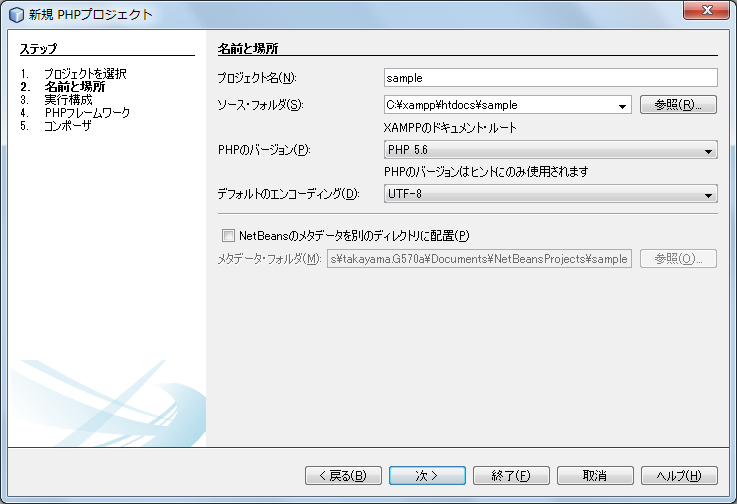Image resolution: width=737 pixels, height=504 pixels.
Task: Click the 参照(R)... browse button
Action: [678, 104]
